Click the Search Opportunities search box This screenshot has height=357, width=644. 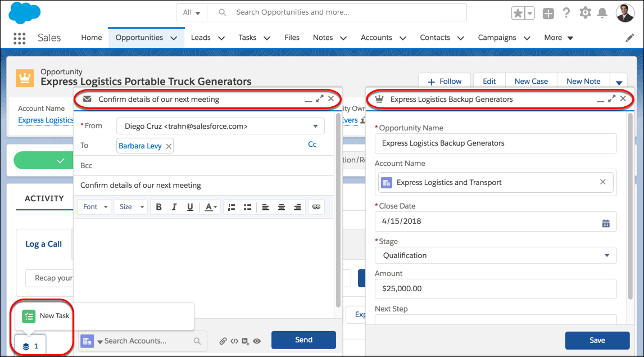pos(337,12)
